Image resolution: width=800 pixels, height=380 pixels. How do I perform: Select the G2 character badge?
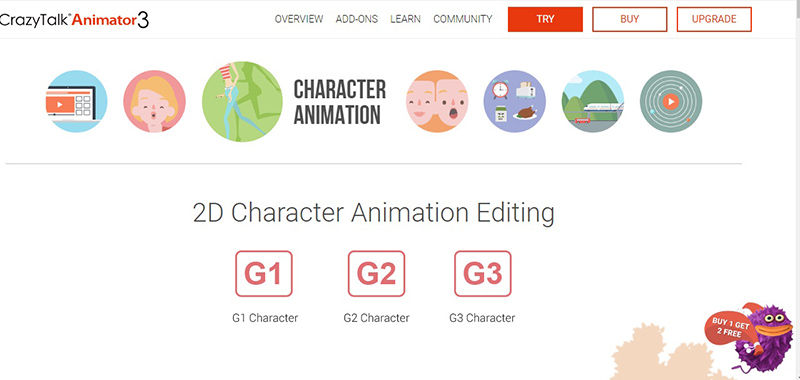pyautogui.click(x=377, y=273)
